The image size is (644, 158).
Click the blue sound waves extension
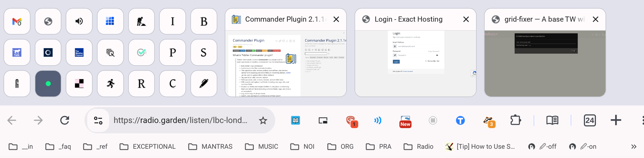[x=378, y=120]
